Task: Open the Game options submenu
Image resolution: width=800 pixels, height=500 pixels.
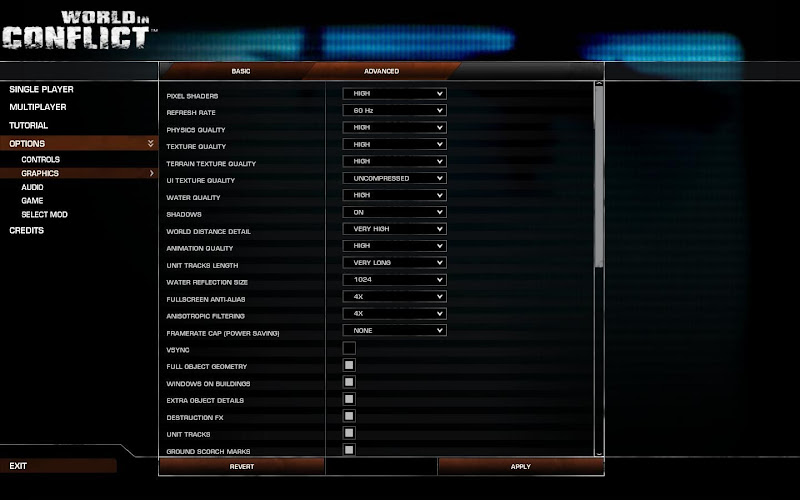Action: tap(32, 201)
